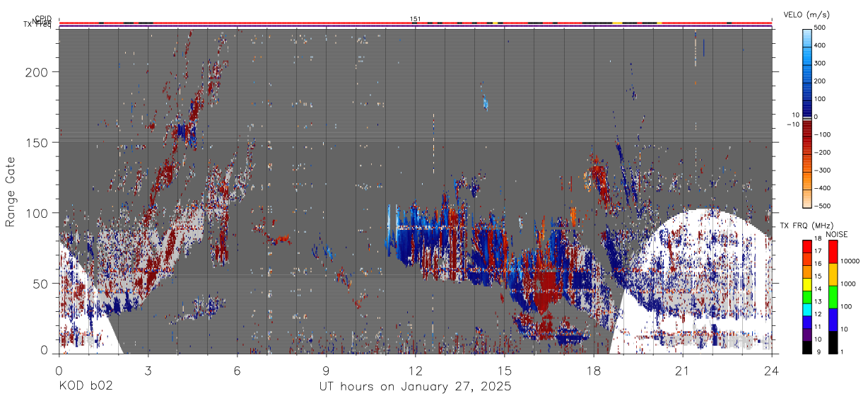The height and width of the screenshot is (401, 868).
Task: Click the NOISE legend title
Action: [x=836, y=234]
